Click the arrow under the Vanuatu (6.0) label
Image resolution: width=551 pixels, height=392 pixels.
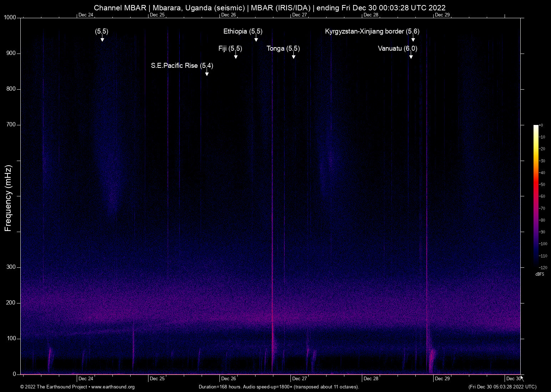411,56
